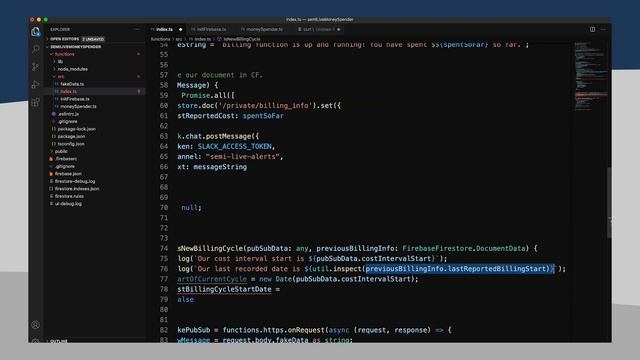Expand the node_modules folder

72,69
